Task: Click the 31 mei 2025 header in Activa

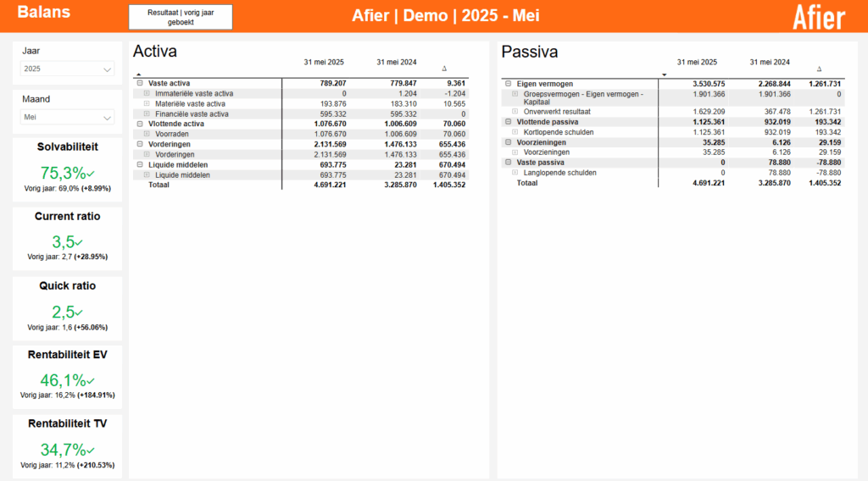Action: [324, 62]
